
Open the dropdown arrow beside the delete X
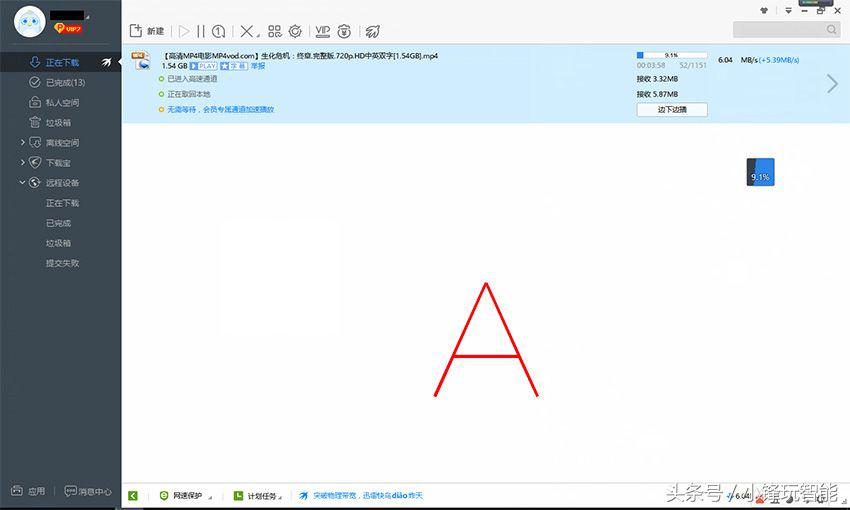tap(258, 35)
